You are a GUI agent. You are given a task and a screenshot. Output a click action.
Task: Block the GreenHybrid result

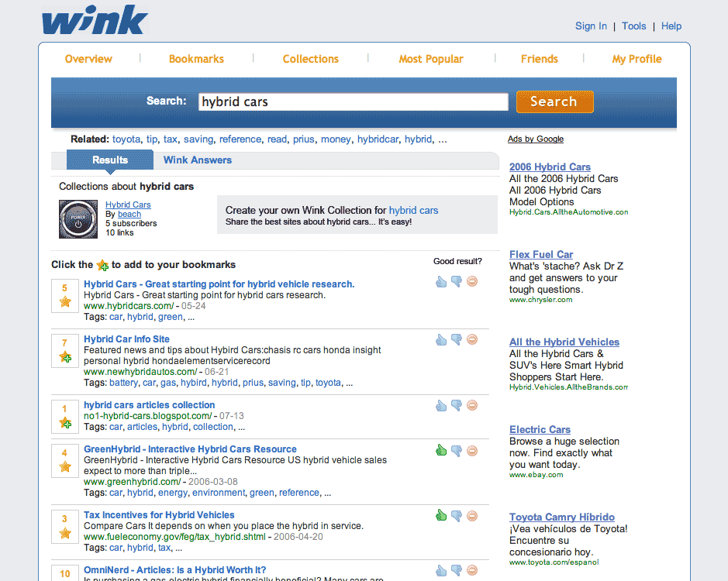pyautogui.click(x=472, y=451)
